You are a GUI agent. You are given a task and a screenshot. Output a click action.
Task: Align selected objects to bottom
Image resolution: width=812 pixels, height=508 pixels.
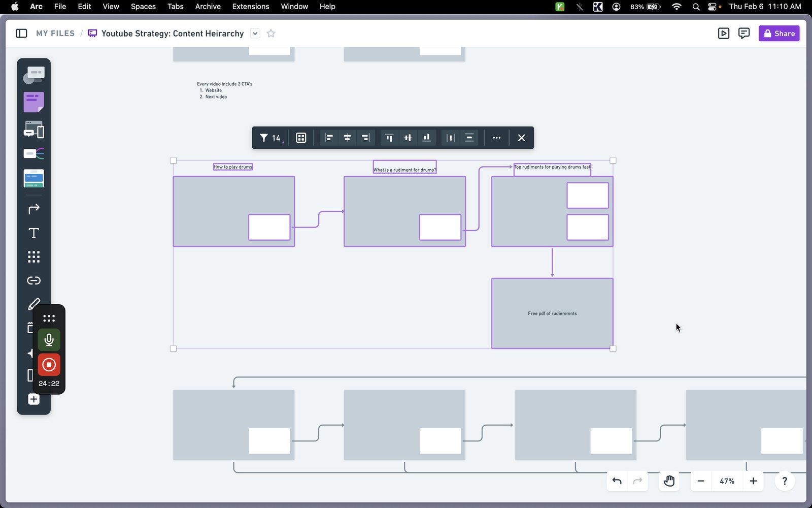426,138
